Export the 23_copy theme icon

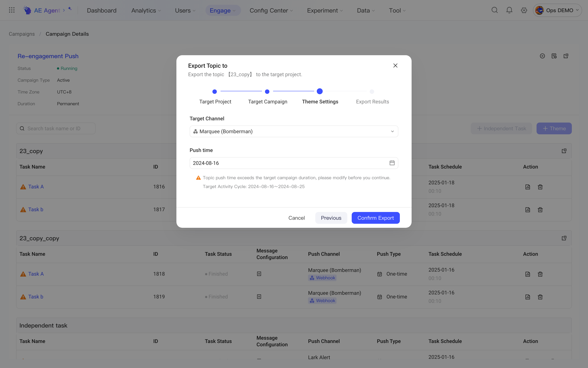[x=564, y=151]
